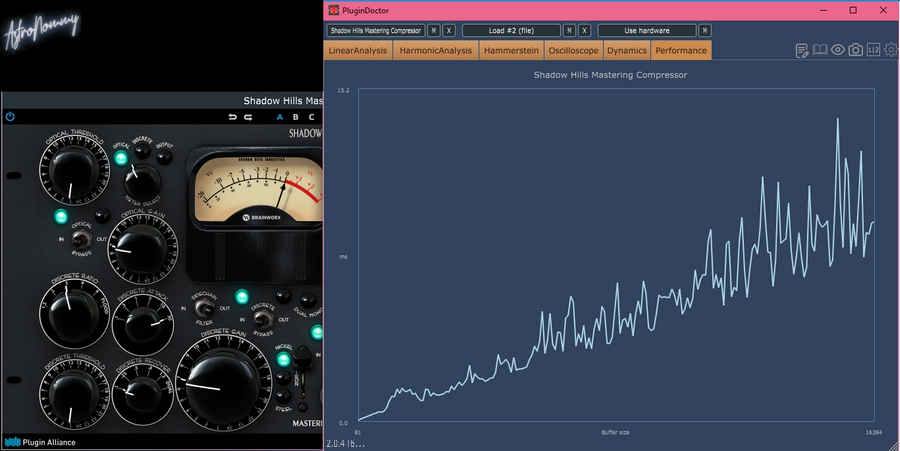900x451 pixels.
Task: Click the X button beside Load #2 slot
Action: tap(584, 30)
